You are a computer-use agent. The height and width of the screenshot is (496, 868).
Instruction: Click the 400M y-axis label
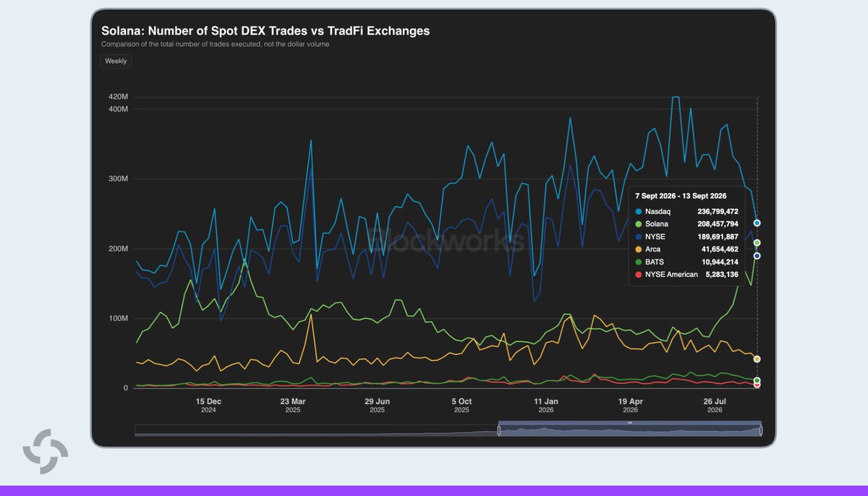tap(119, 109)
